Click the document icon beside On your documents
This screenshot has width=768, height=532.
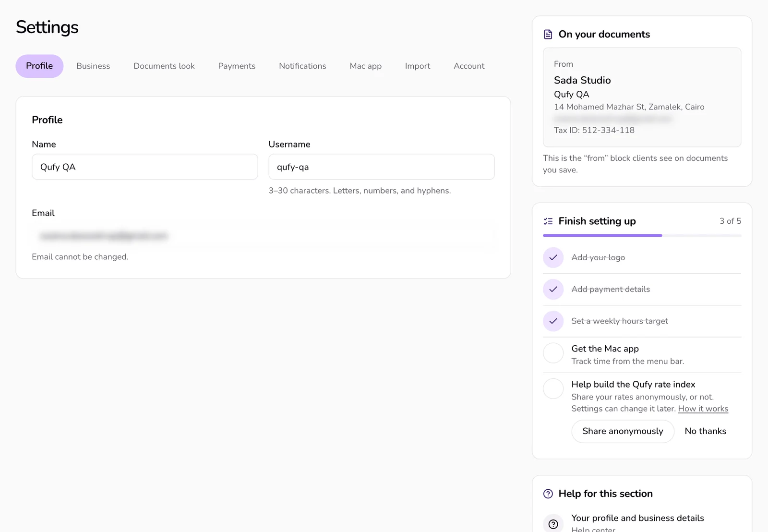(x=548, y=34)
